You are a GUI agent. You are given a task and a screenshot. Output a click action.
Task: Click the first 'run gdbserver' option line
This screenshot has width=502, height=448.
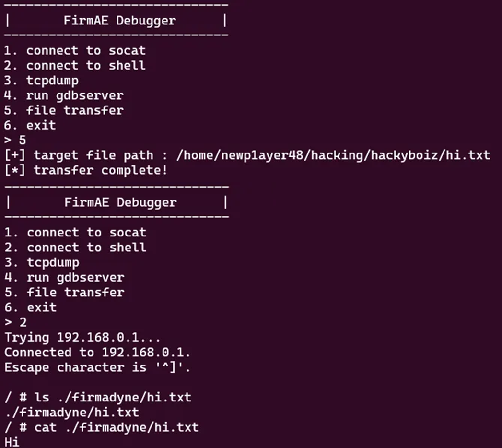coord(64,95)
